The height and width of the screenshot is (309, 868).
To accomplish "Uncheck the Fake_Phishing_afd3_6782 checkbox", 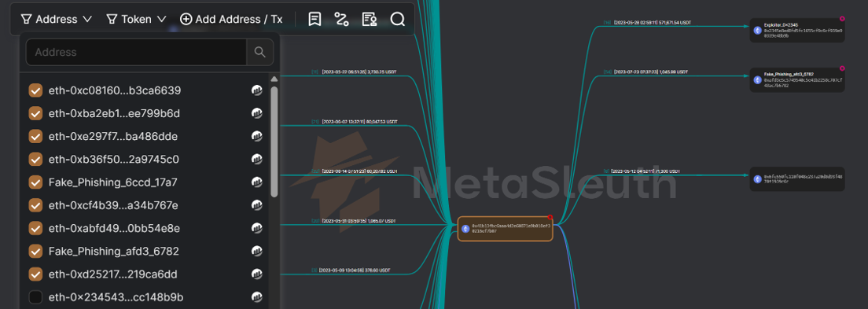I will coord(35,252).
